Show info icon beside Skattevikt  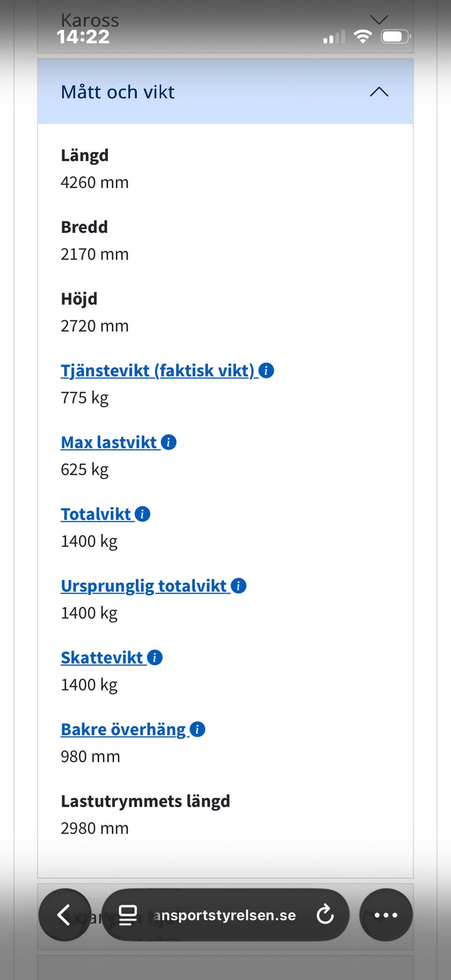[x=155, y=658]
